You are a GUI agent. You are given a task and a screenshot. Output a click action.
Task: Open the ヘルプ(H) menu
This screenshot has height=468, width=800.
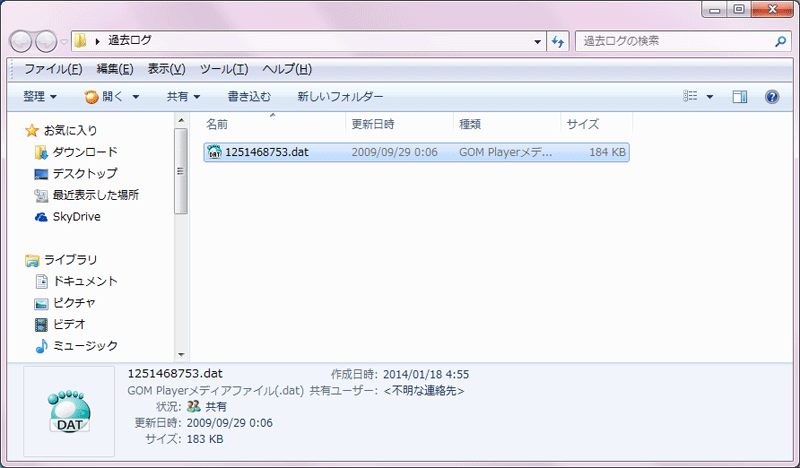[287, 69]
